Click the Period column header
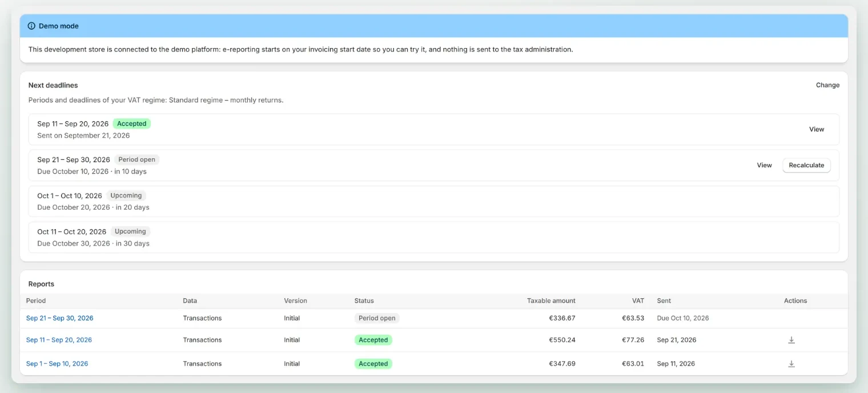 (36, 300)
